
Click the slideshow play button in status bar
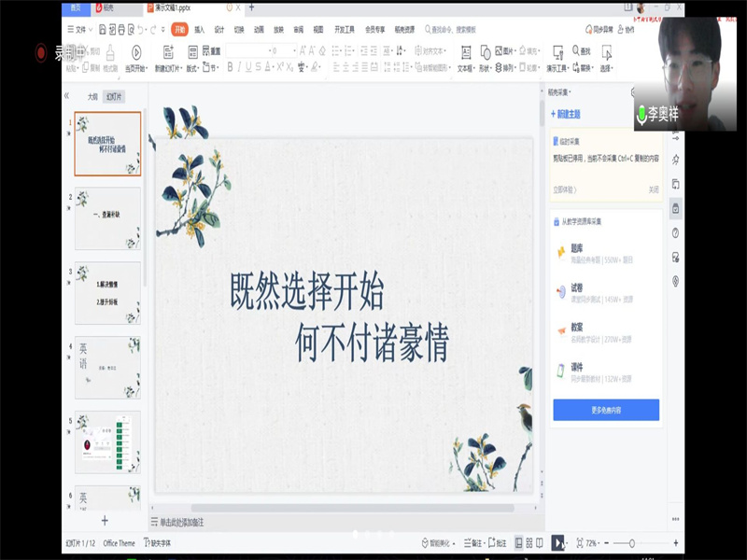coord(557,542)
